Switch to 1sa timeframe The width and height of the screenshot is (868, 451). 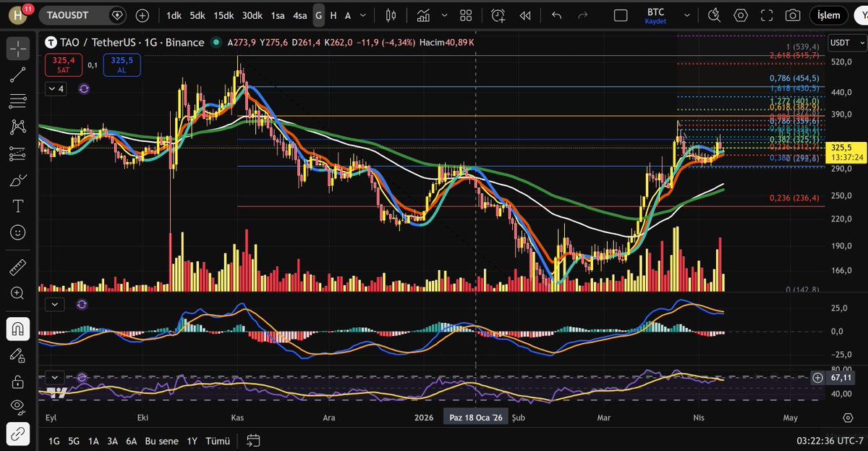[278, 15]
